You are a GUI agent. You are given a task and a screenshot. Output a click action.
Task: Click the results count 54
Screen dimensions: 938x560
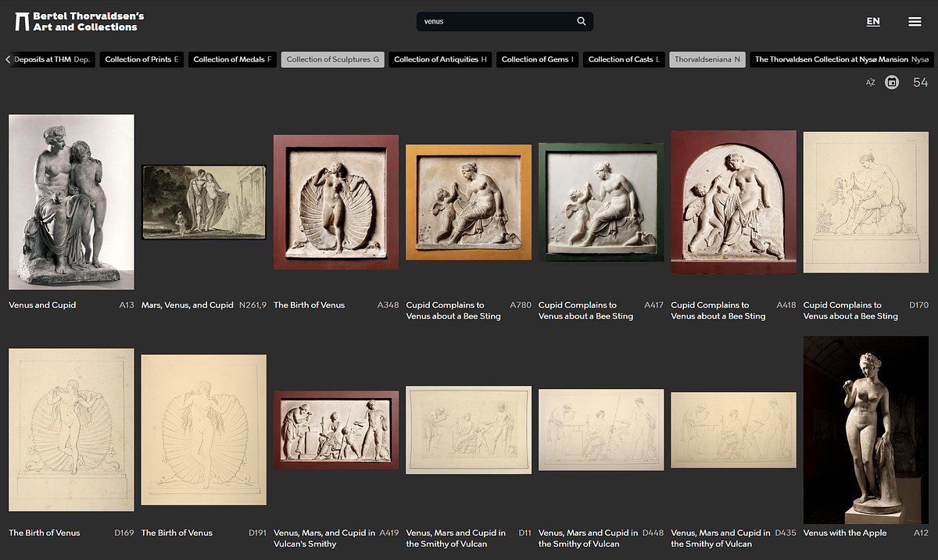920,82
